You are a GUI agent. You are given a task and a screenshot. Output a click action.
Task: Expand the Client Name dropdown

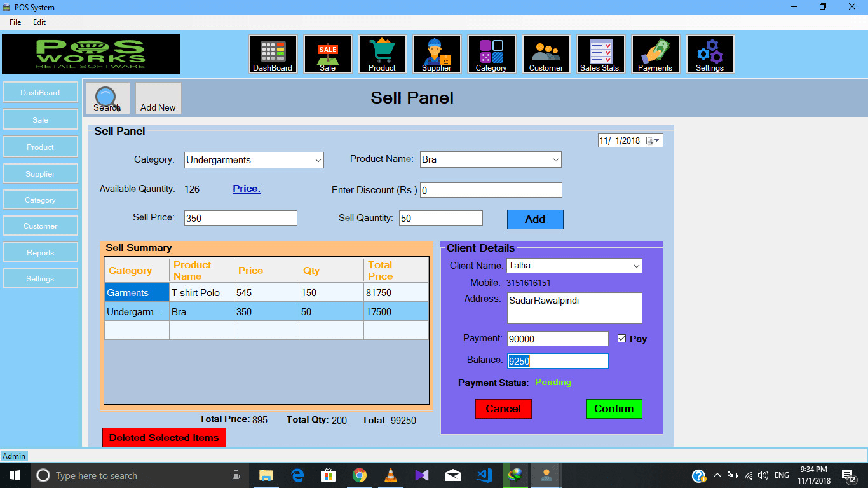tap(636, 266)
